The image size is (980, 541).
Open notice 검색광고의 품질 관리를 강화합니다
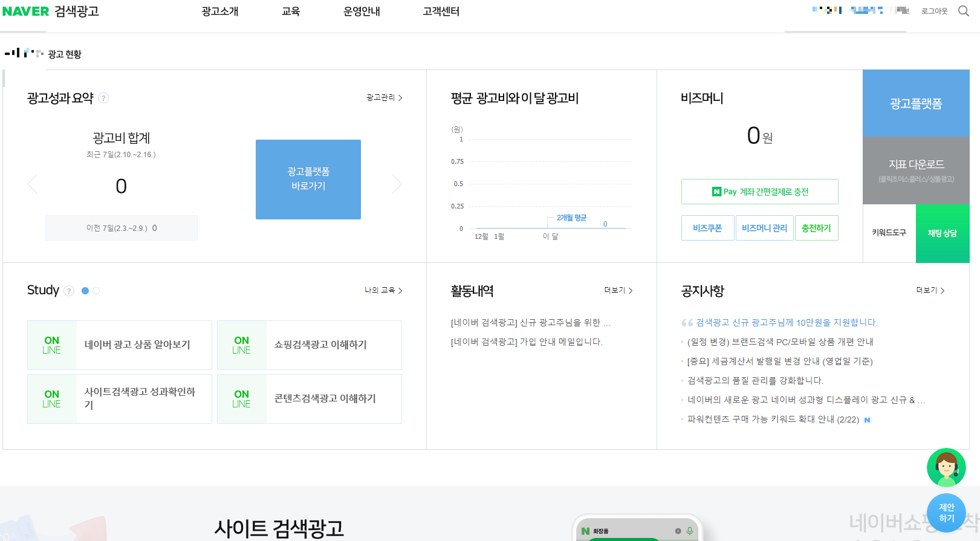pos(755,380)
